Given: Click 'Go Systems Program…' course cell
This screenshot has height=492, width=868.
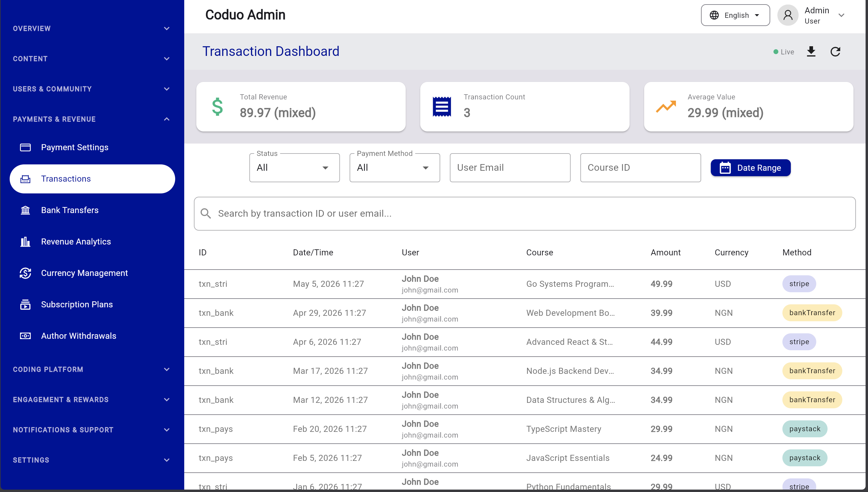Looking at the screenshot, I should [x=570, y=284].
